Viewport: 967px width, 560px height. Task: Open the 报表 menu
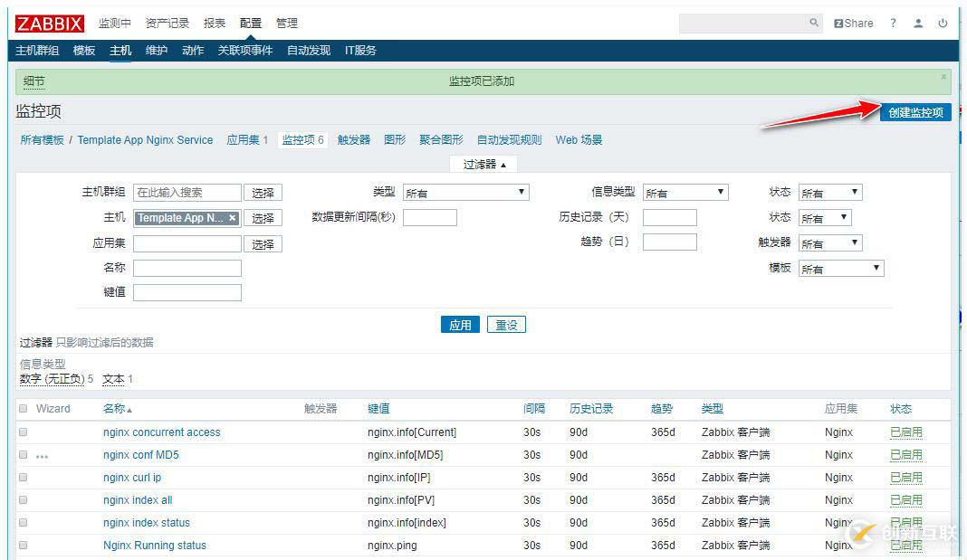point(215,24)
